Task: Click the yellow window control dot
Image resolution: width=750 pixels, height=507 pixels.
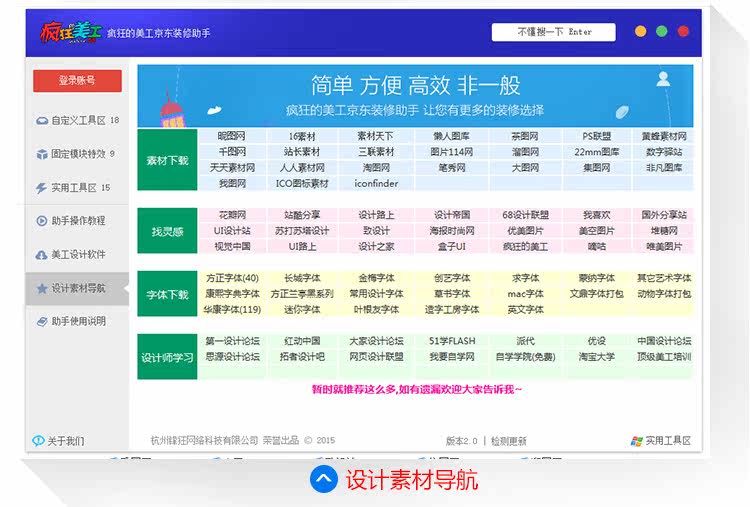Action: point(640,32)
